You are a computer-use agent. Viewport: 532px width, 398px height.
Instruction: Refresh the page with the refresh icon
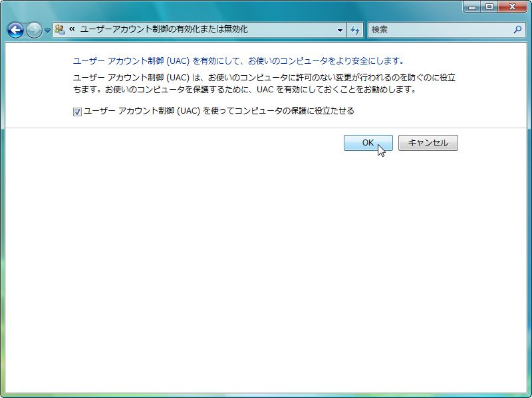(355, 30)
